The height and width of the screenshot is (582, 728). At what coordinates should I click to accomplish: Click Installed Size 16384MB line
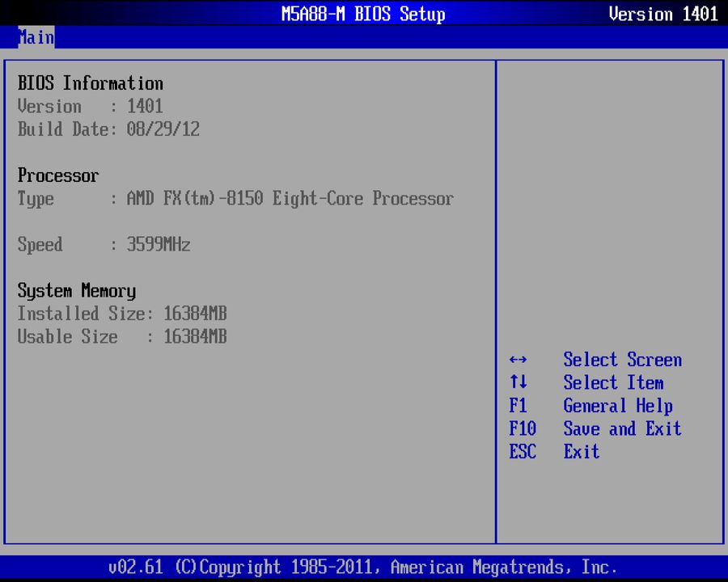[122, 314]
